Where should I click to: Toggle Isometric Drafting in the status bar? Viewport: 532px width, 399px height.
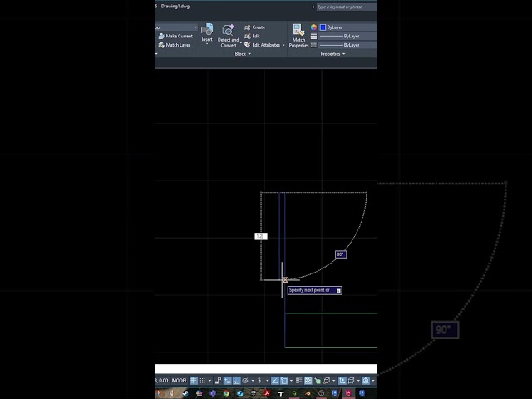click(x=260, y=381)
